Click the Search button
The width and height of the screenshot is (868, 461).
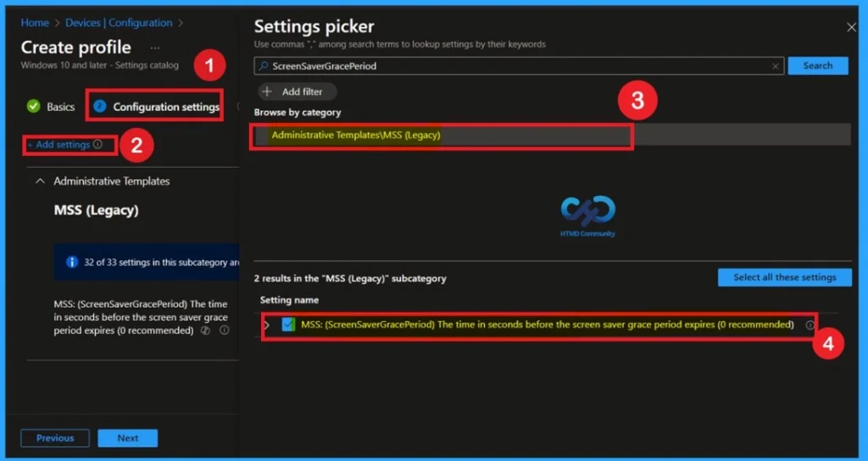coord(818,65)
